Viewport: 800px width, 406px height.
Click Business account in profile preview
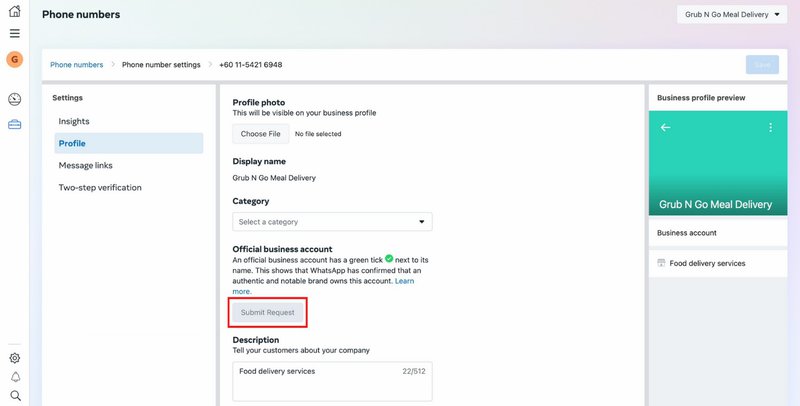pyautogui.click(x=687, y=233)
